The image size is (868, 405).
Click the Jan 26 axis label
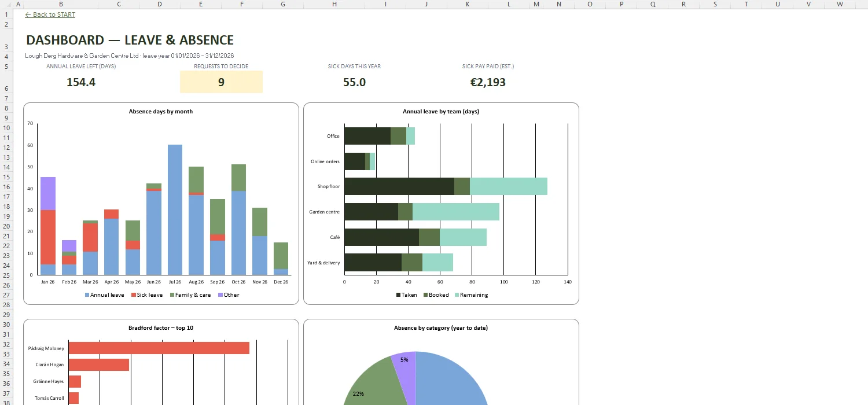click(x=48, y=282)
